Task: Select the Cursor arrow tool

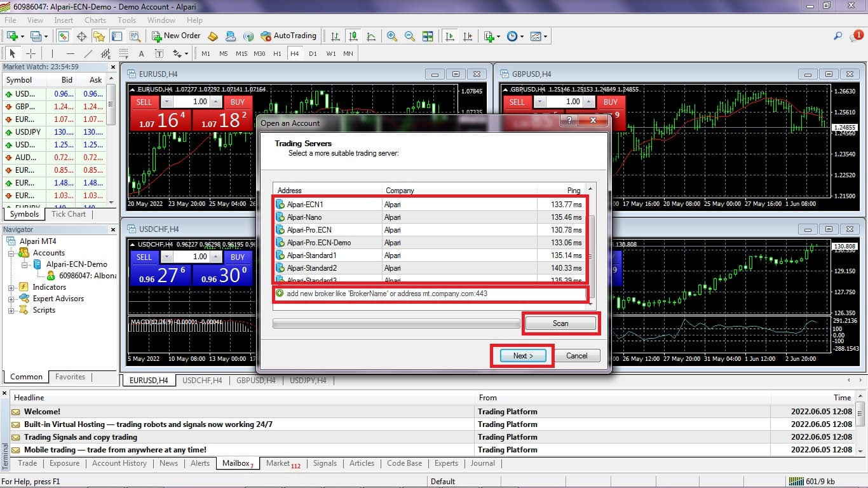Action: point(12,53)
